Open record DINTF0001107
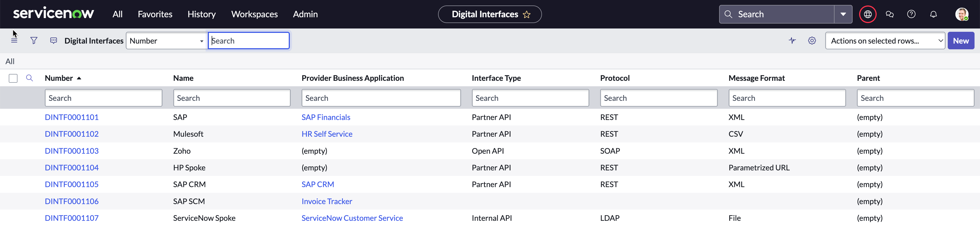 click(x=72, y=218)
